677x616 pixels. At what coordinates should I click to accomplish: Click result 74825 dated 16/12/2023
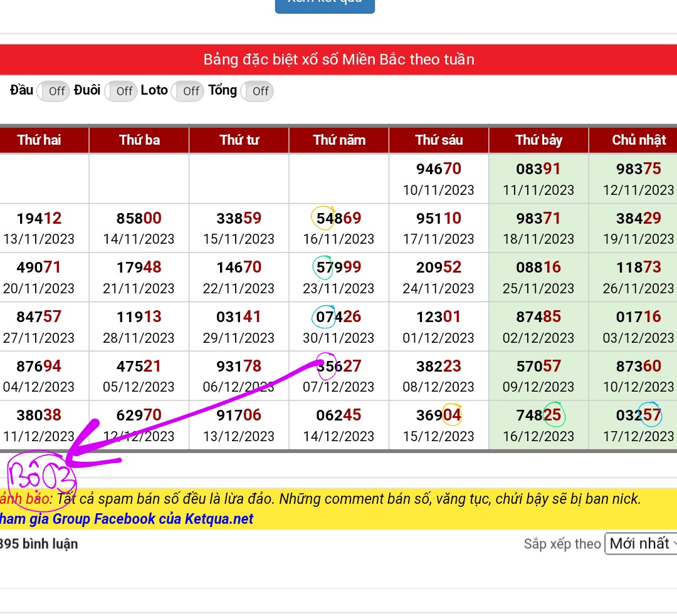538,415
